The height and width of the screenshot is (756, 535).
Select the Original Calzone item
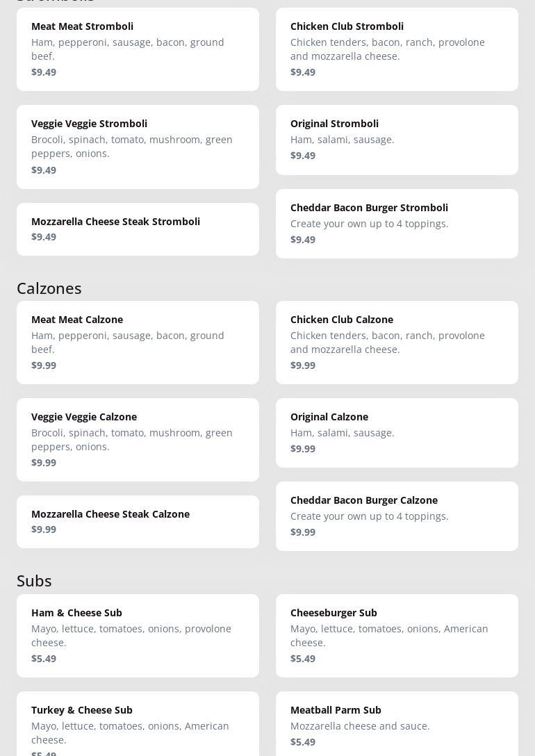click(397, 433)
